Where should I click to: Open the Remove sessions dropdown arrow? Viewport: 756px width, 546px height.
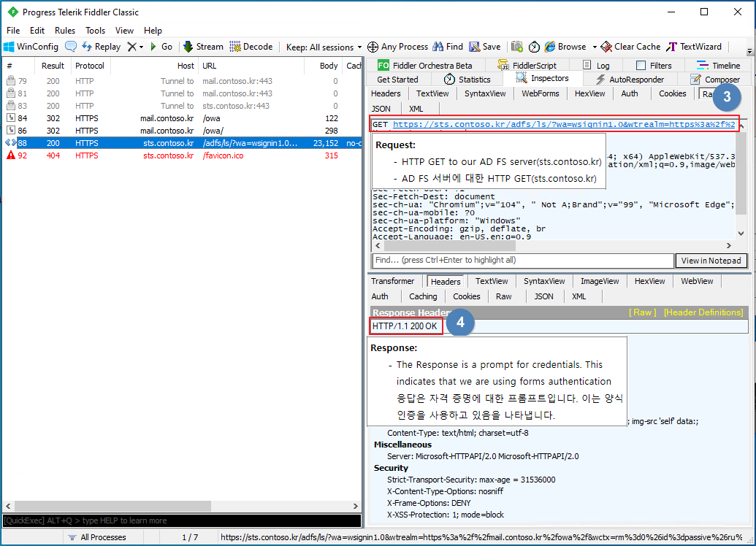pyautogui.click(x=141, y=47)
